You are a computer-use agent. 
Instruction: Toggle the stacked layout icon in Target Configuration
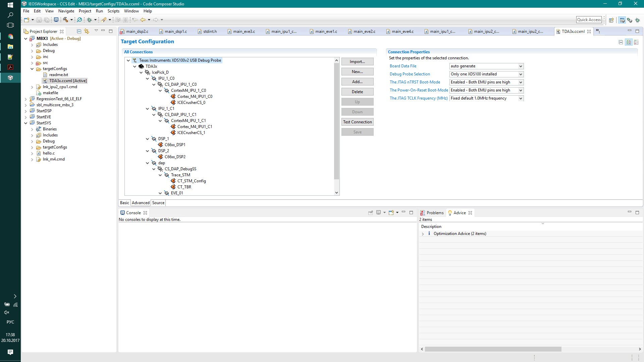(x=636, y=42)
